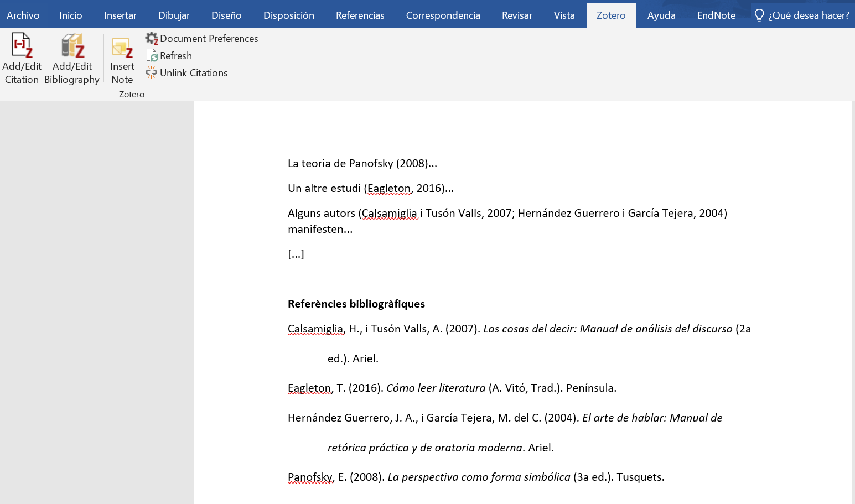Switch to the EndNote tab

(716, 15)
